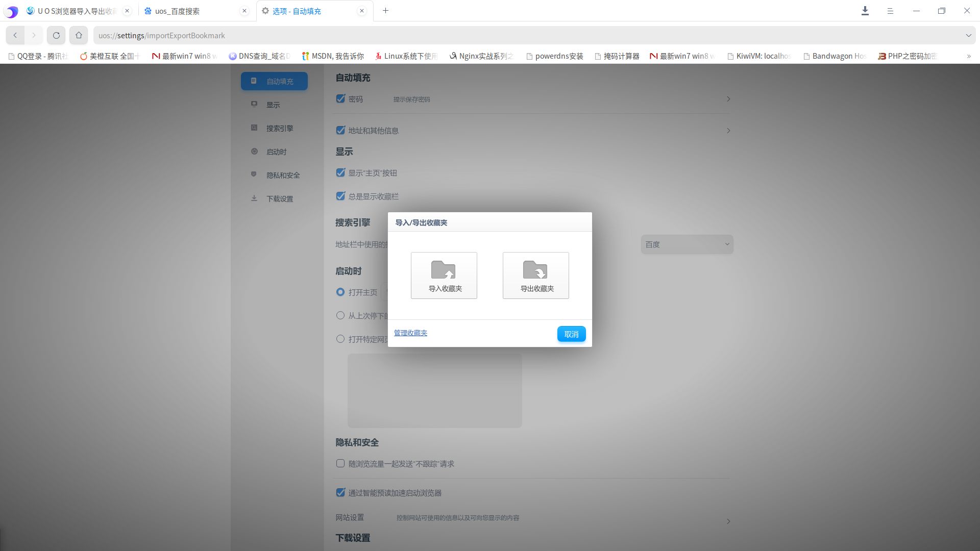
Task: Open the 管理收藏夹 link
Action: (x=410, y=333)
